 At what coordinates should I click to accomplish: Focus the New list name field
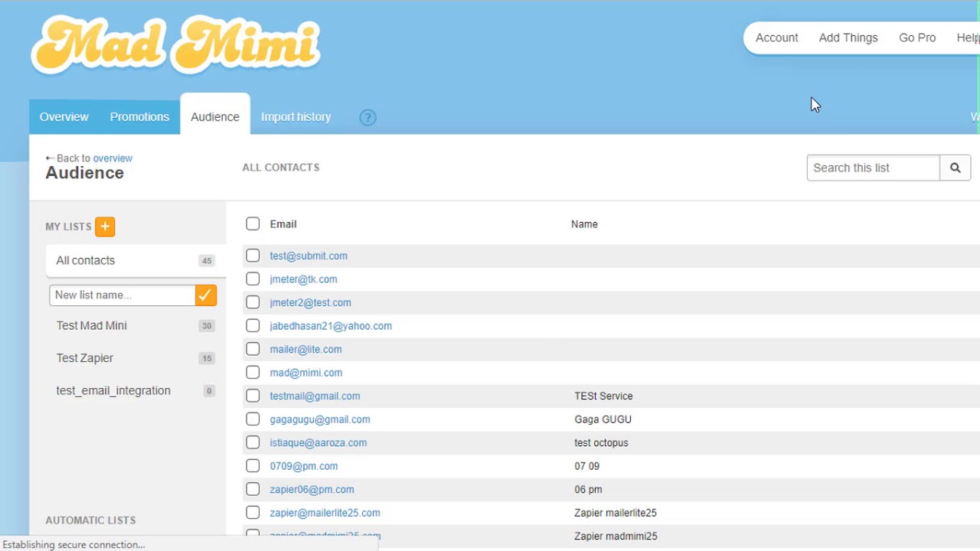pyautogui.click(x=122, y=295)
